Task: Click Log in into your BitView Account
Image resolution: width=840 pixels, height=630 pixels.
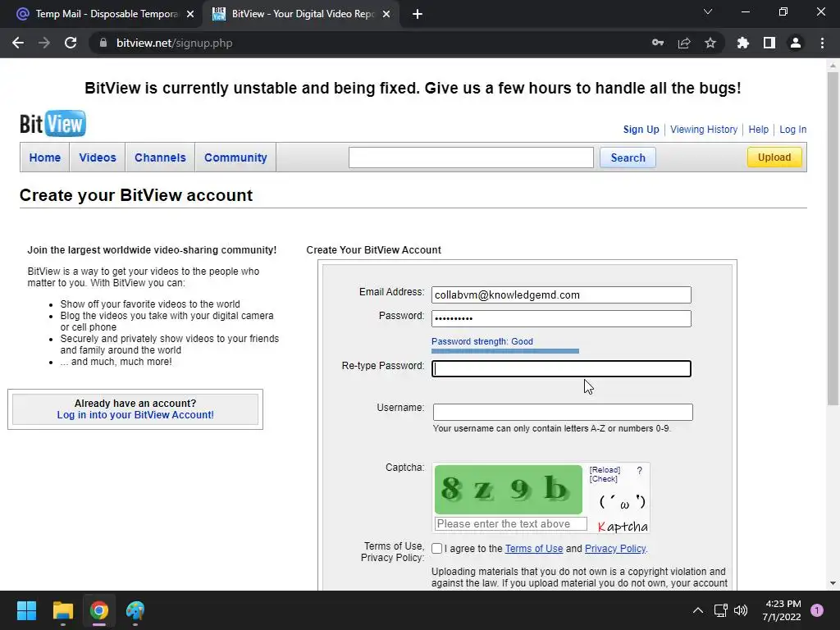Action: [135, 414]
